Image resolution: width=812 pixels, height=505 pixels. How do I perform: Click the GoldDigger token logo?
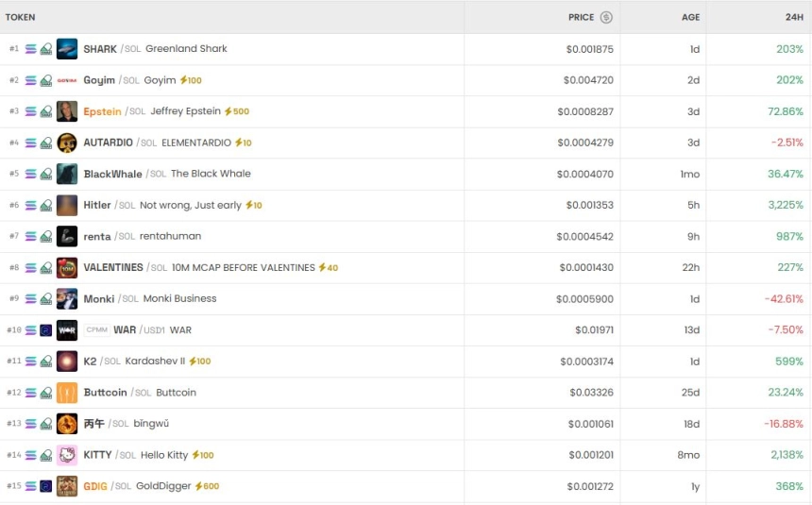67,486
